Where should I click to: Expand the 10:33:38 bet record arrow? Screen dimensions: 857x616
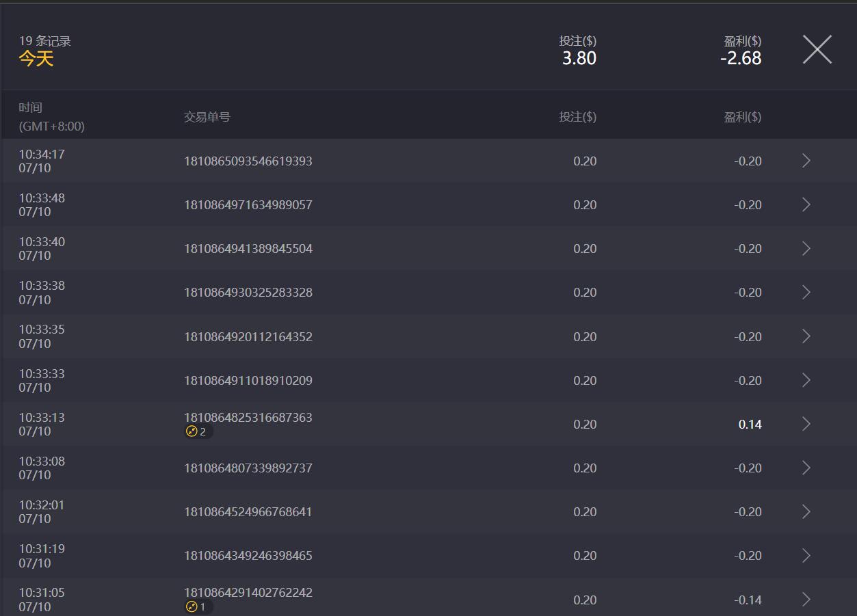pyautogui.click(x=806, y=292)
